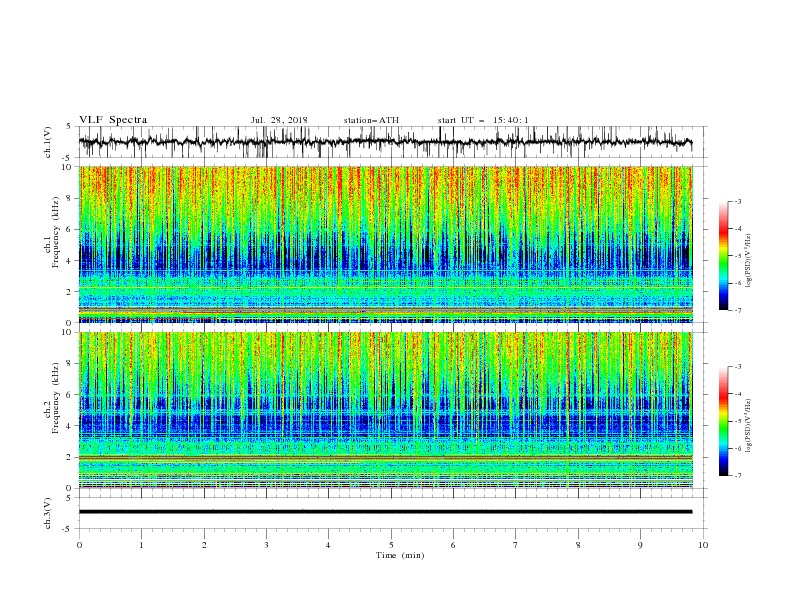This screenshot has width=792, height=612.
Task: Click time axis tick label "8"
Action: 578,545
